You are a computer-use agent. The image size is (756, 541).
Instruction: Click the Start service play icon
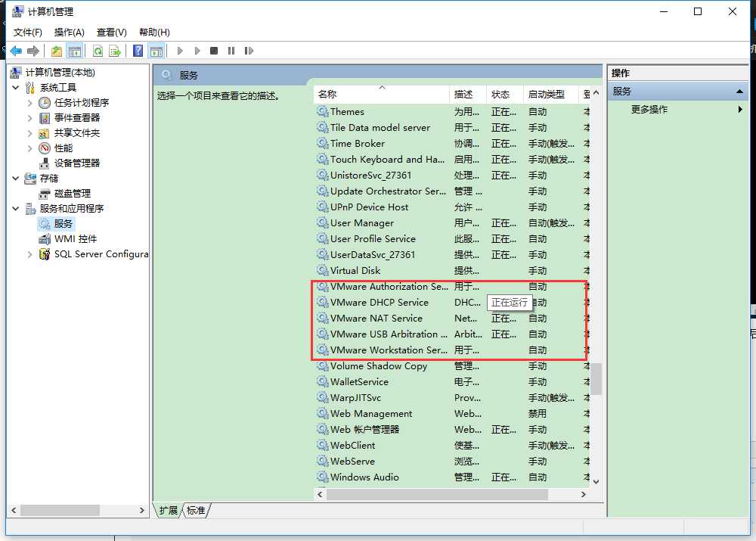pyautogui.click(x=180, y=51)
